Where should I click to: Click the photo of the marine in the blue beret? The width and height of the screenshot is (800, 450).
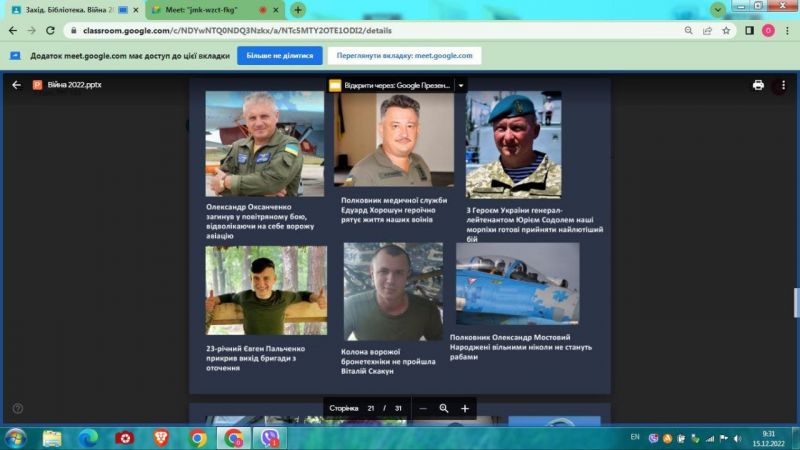(x=513, y=144)
